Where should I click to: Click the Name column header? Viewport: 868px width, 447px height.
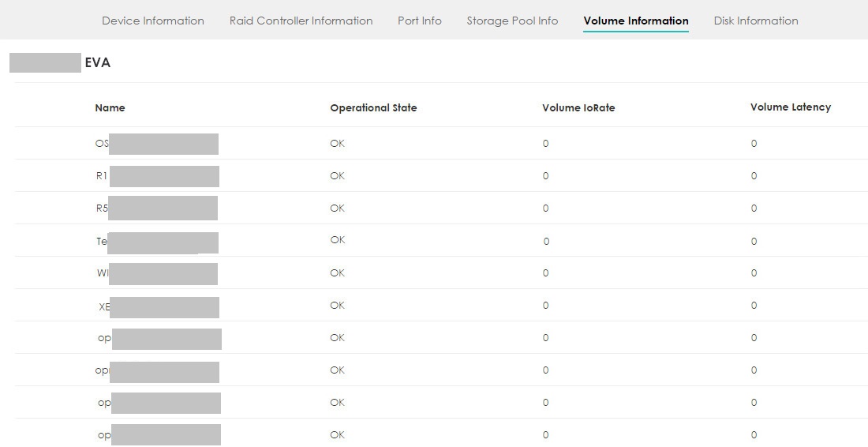(x=110, y=107)
